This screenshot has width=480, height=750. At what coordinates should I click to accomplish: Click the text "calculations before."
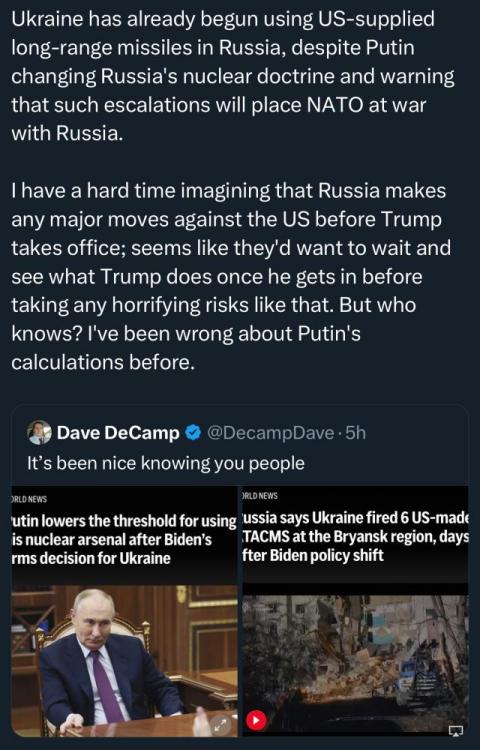[x=103, y=363]
